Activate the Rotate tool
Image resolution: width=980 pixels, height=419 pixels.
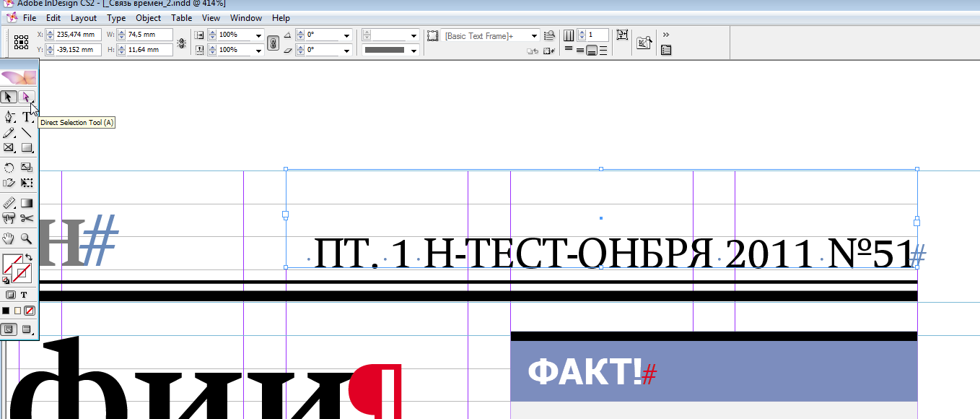(x=9, y=168)
